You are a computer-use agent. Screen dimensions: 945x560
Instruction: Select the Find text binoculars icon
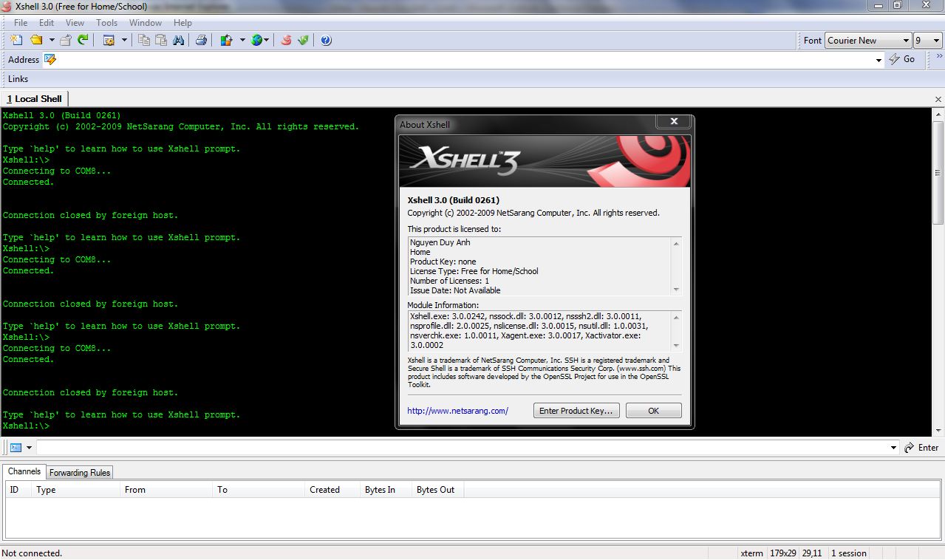[178, 40]
